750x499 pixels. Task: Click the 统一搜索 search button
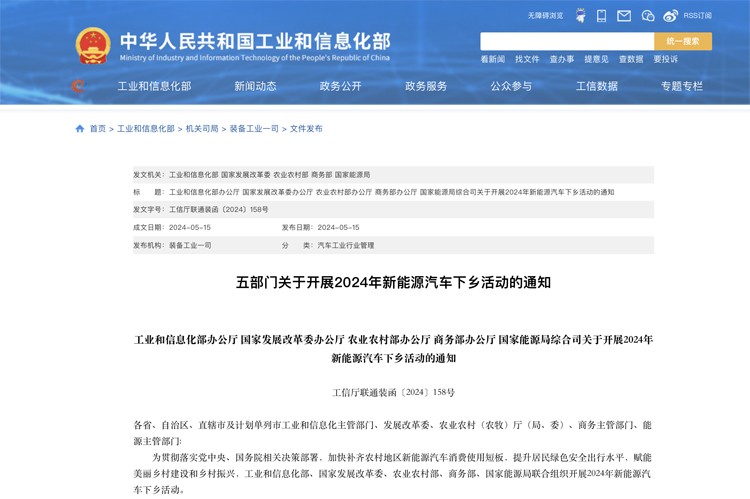coord(683,41)
